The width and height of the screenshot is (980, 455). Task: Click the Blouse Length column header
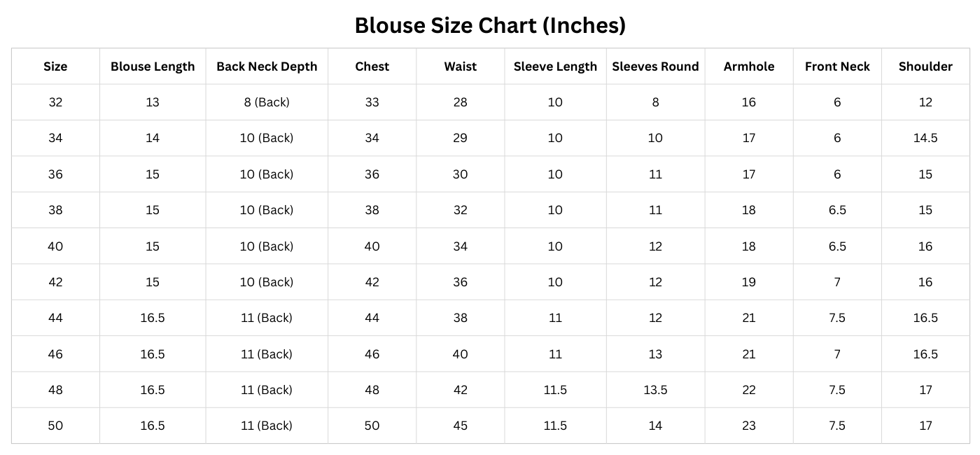pos(153,66)
